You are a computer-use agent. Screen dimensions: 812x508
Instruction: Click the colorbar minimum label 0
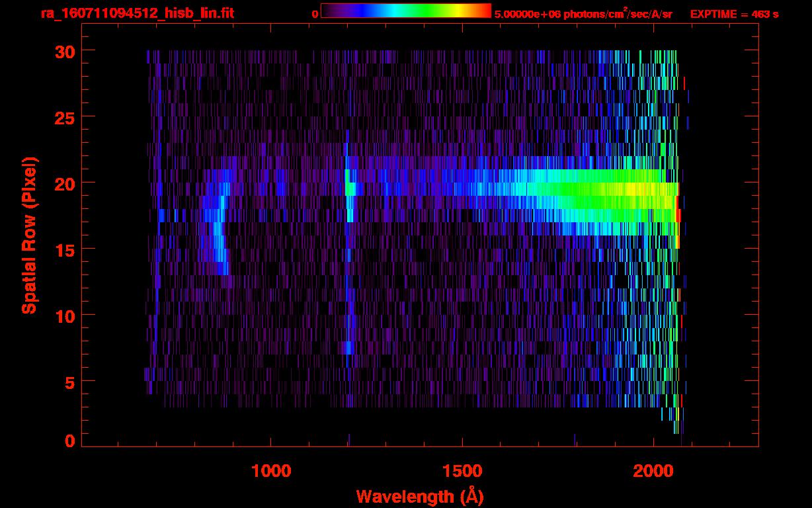point(315,14)
